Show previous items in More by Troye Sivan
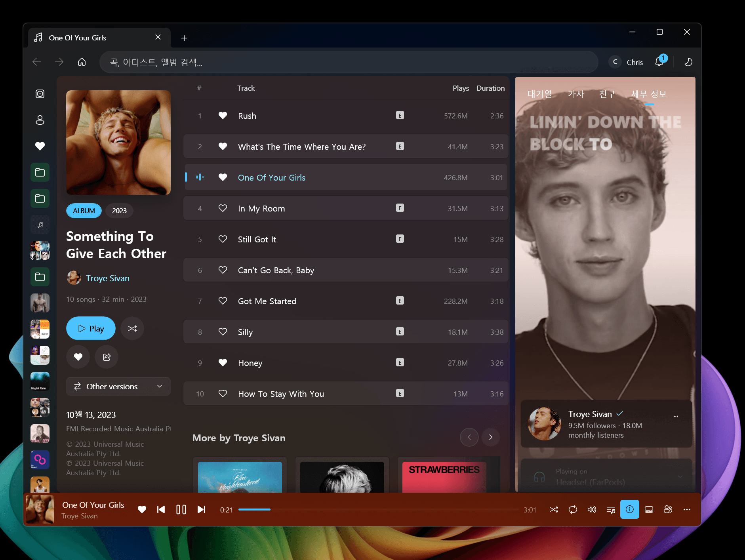 pyautogui.click(x=469, y=437)
